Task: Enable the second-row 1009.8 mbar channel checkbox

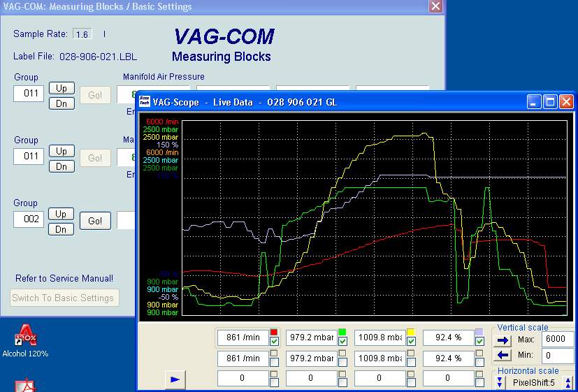Action: (x=411, y=363)
